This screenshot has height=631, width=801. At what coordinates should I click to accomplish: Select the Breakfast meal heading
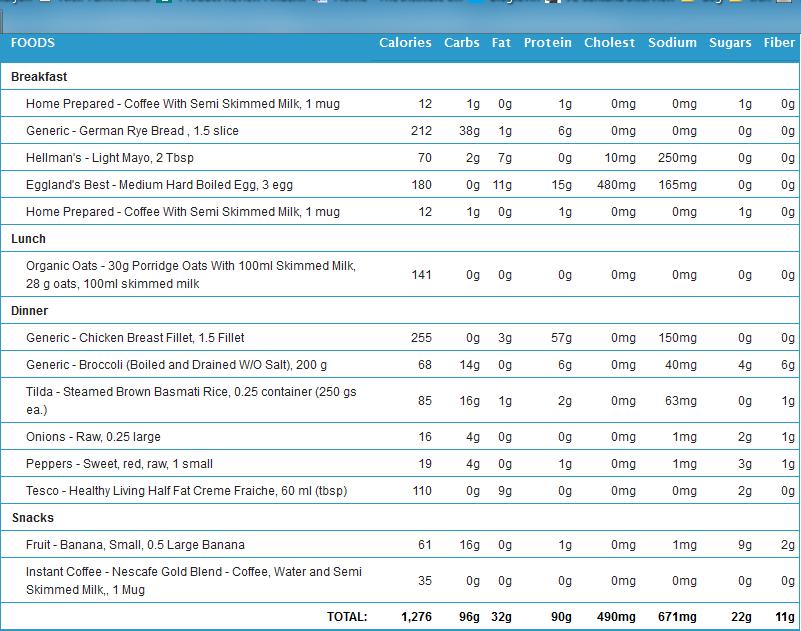tap(39, 77)
